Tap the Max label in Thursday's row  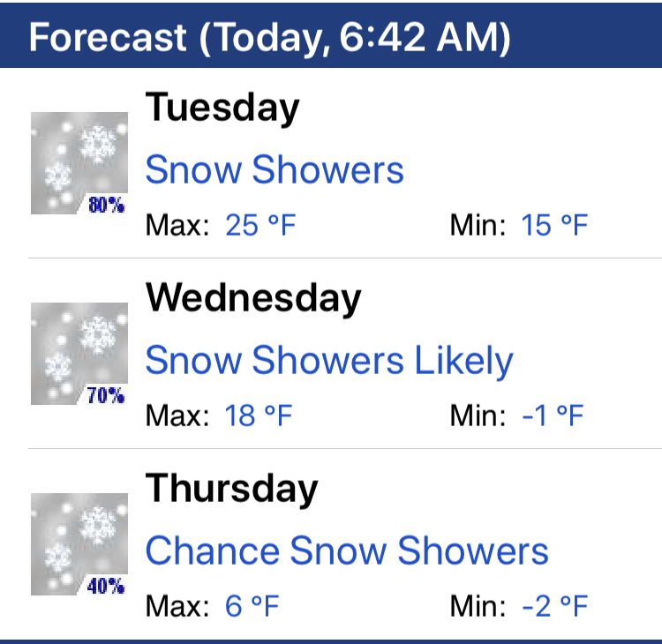(x=177, y=606)
